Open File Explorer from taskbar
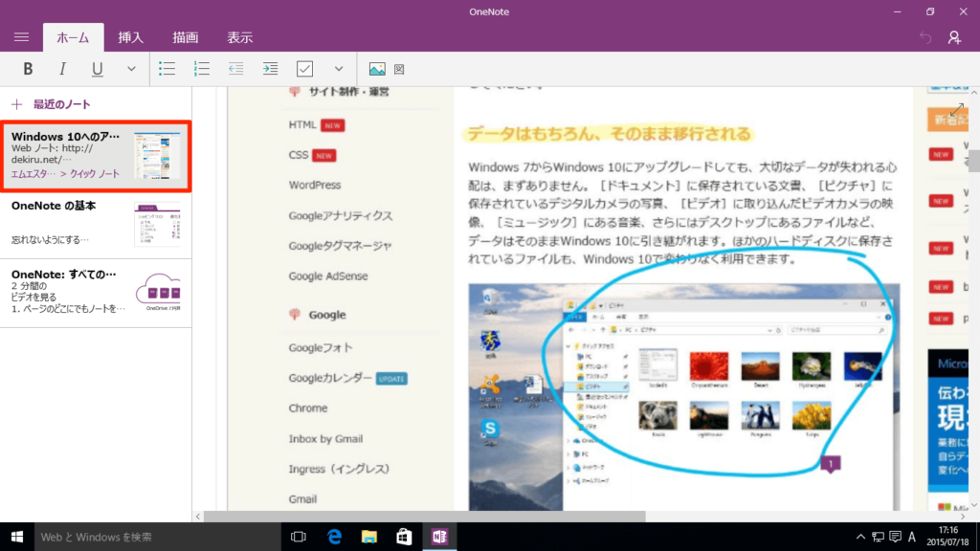This screenshot has width=980, height=551. click(x=369, y=537)
